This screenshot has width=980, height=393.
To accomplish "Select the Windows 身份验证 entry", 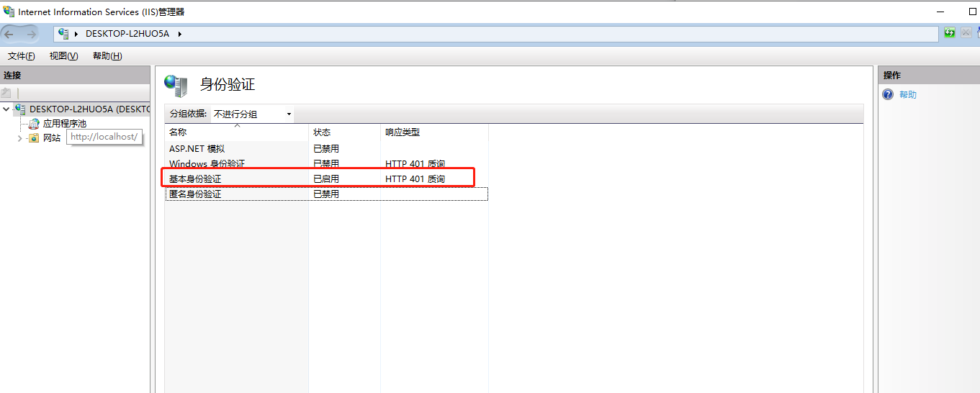I will tap(207, 163).
